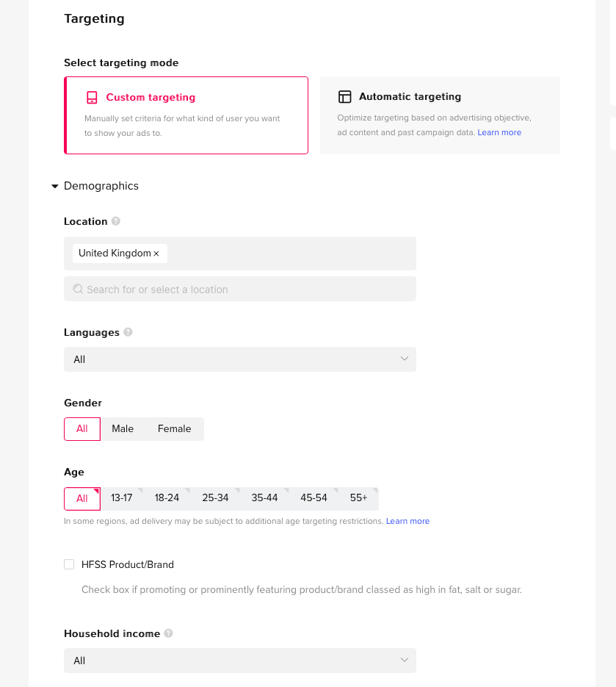
Task: Remove United Kingdom location tag
Action: coord(156,253)
